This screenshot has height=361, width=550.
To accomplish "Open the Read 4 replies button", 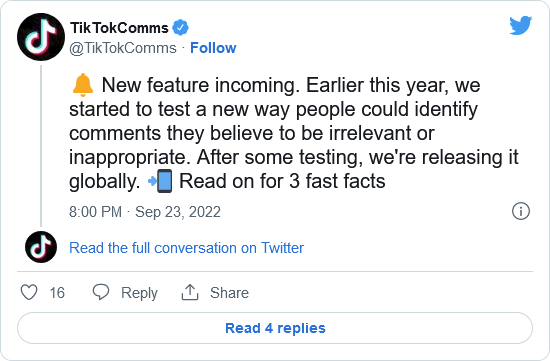I will coord(275,328).
